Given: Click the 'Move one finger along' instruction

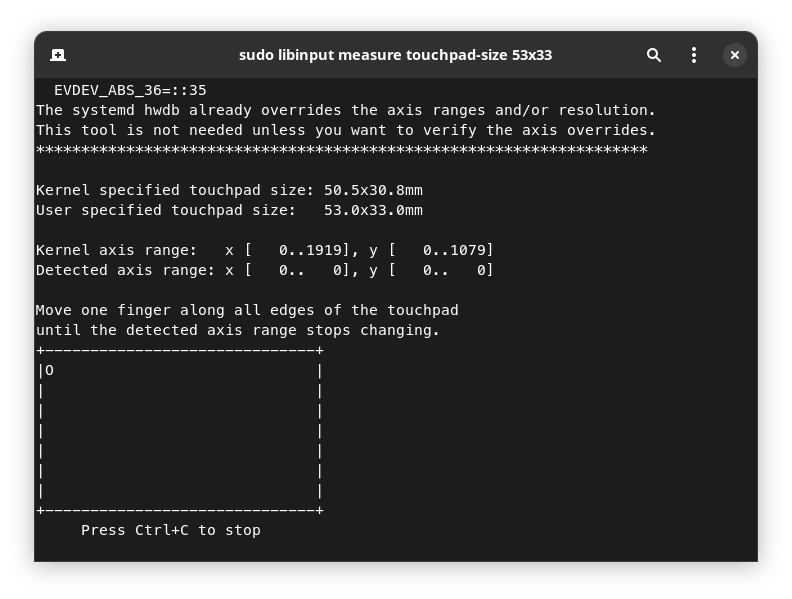Looking at the screenshot, I should click(x=247, y=310).
